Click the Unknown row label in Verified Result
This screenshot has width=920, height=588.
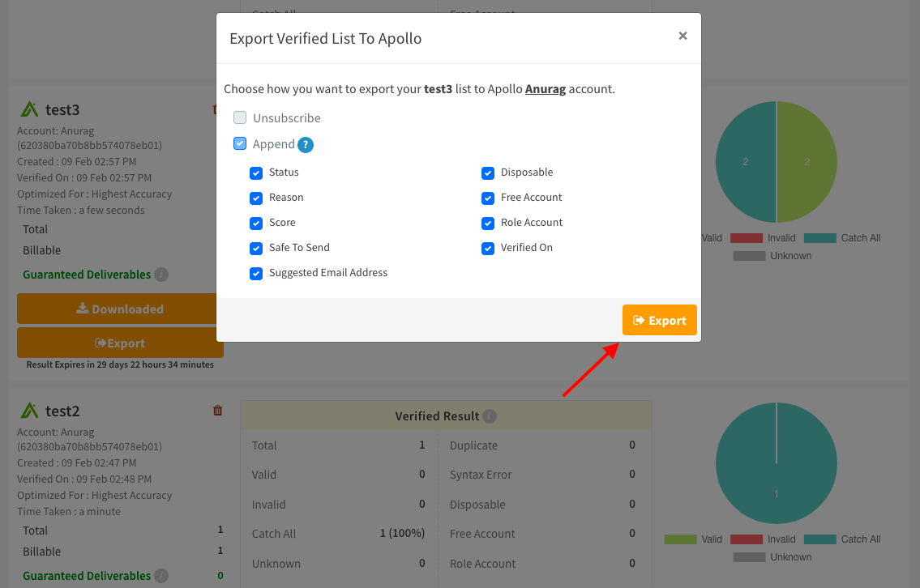point(276,564)
